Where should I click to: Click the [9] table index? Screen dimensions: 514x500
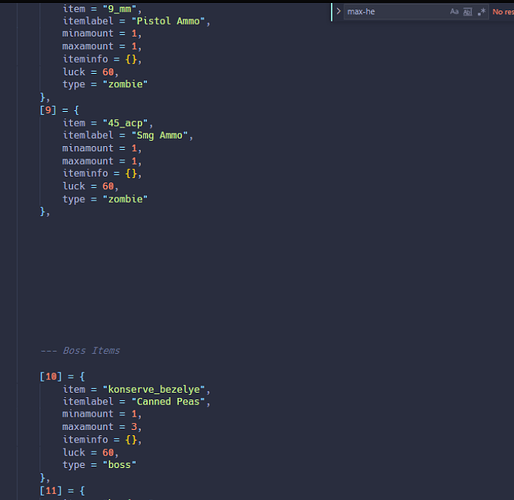tap(48, 110)
